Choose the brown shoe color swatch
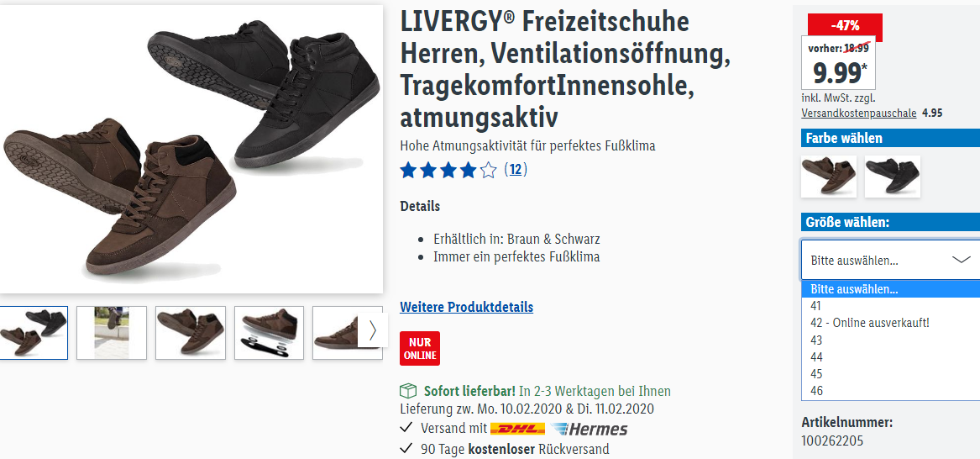980x459 pixels. (829, 177)
